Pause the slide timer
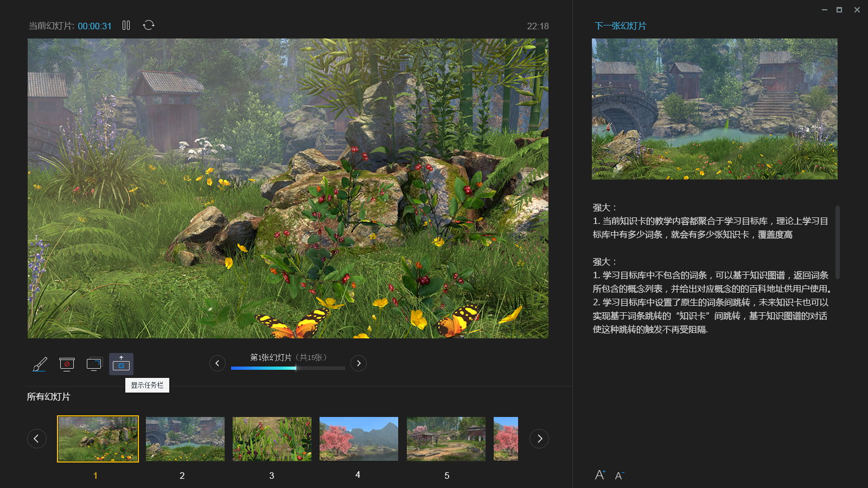The width and height of the screenshot is (868, 488). tap(126, 25)
